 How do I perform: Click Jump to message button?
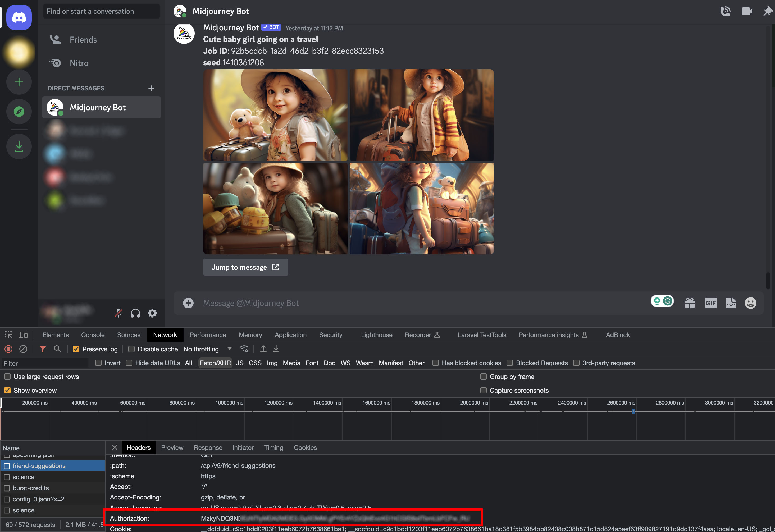click(245, 267)
